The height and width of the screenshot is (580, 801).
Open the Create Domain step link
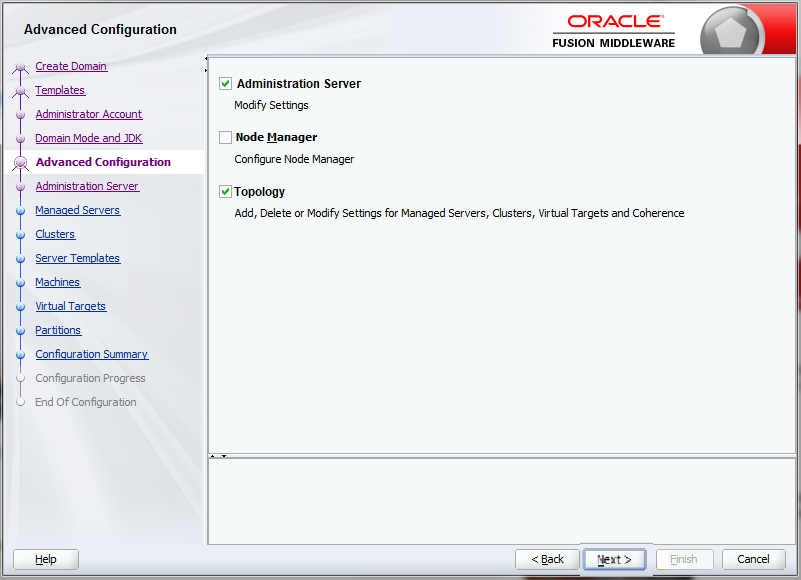[71, 66]
